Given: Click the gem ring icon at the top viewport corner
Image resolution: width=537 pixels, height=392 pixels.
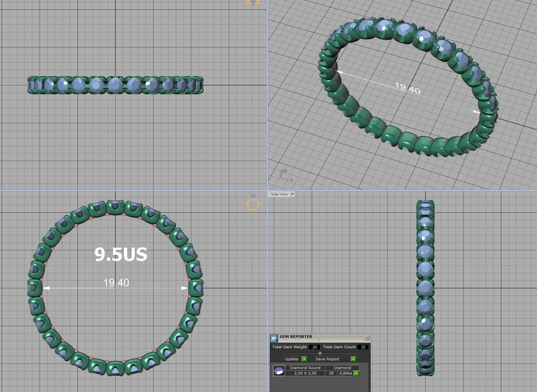Looking at the screenshot, I should pyautogui.click(x=253, y=3).
